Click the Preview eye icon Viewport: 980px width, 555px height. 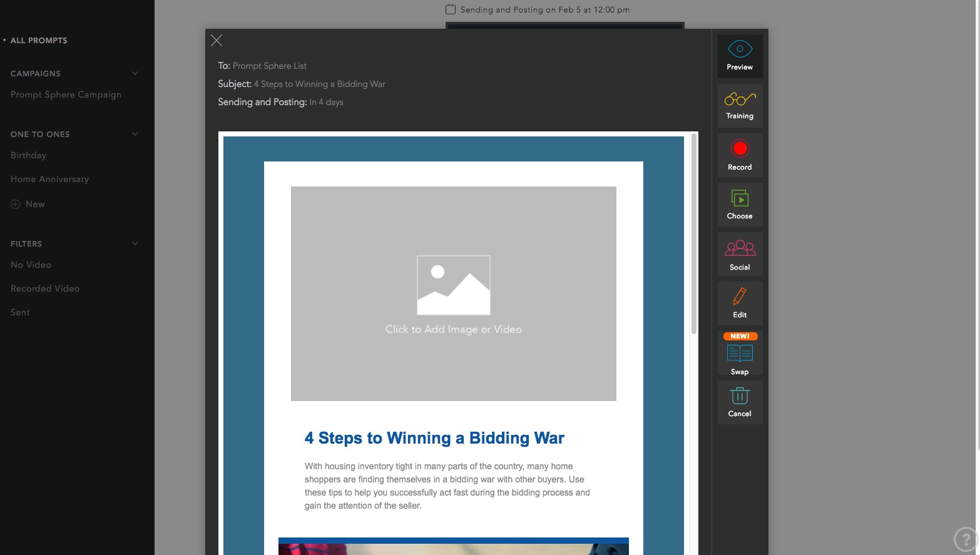[x=740, y=49]
